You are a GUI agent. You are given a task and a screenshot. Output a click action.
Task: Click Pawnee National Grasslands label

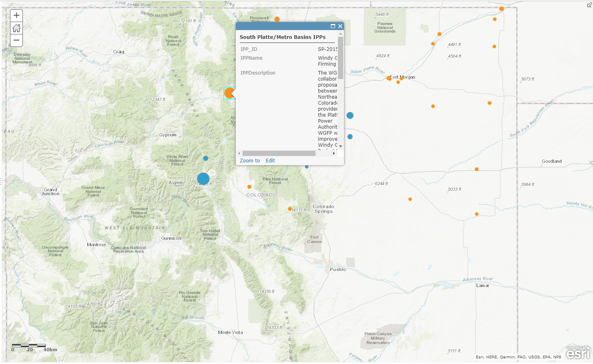[x=385, y=27]
